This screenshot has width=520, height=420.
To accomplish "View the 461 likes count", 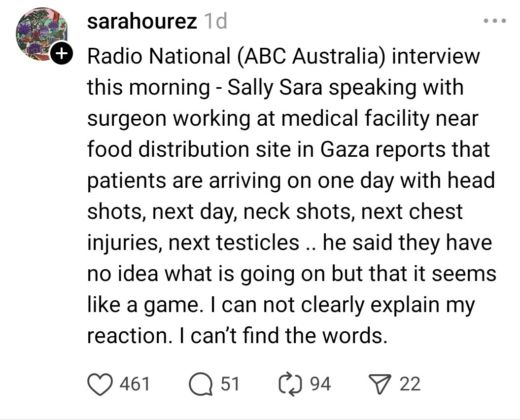I will (135, 384).
